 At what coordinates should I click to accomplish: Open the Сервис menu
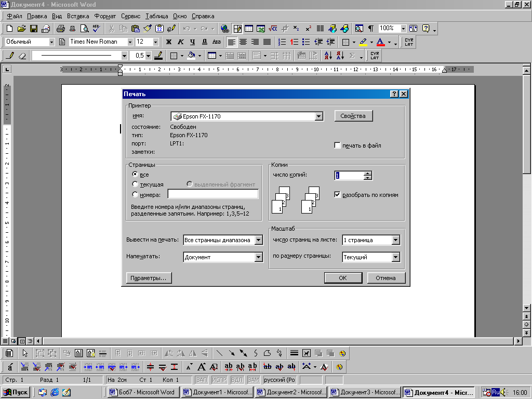click(x=130, y=16)
